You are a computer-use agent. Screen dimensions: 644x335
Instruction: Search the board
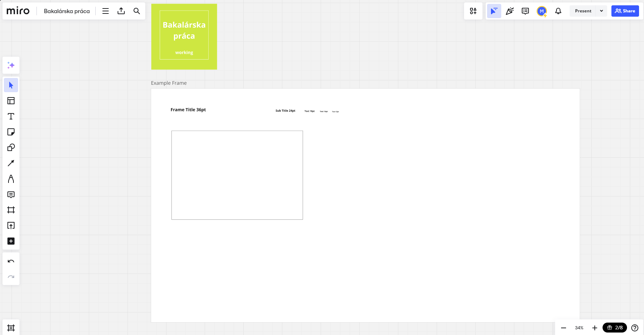(137, 11)
